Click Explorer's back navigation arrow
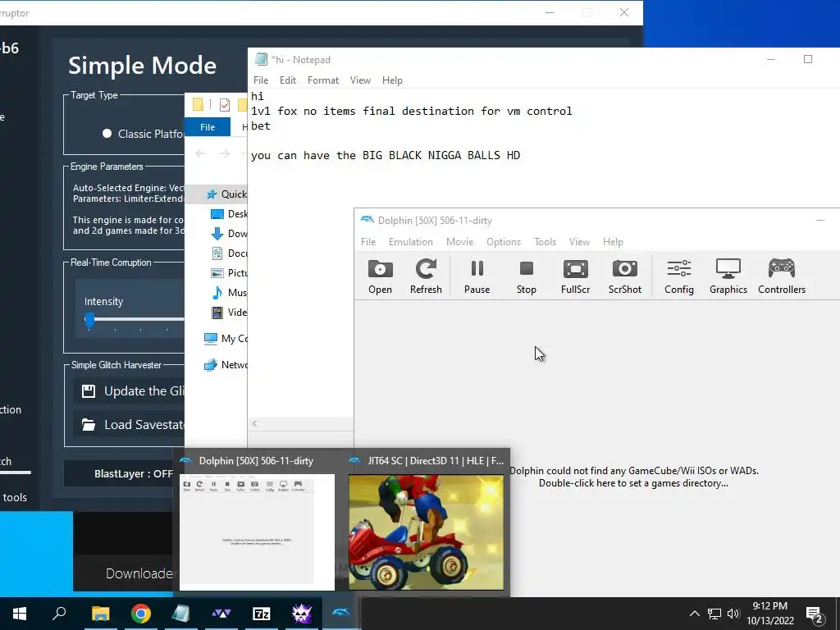840x630 pixels. pos(200,153)
